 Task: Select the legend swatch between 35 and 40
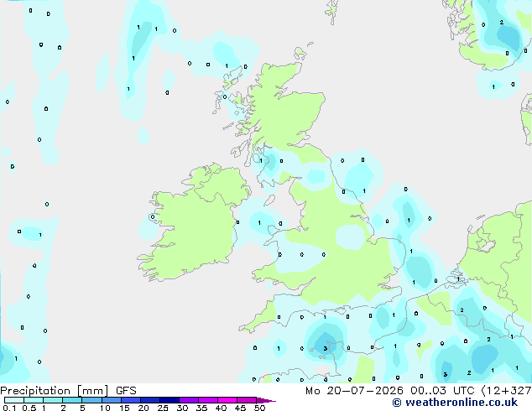coord(208,400)
